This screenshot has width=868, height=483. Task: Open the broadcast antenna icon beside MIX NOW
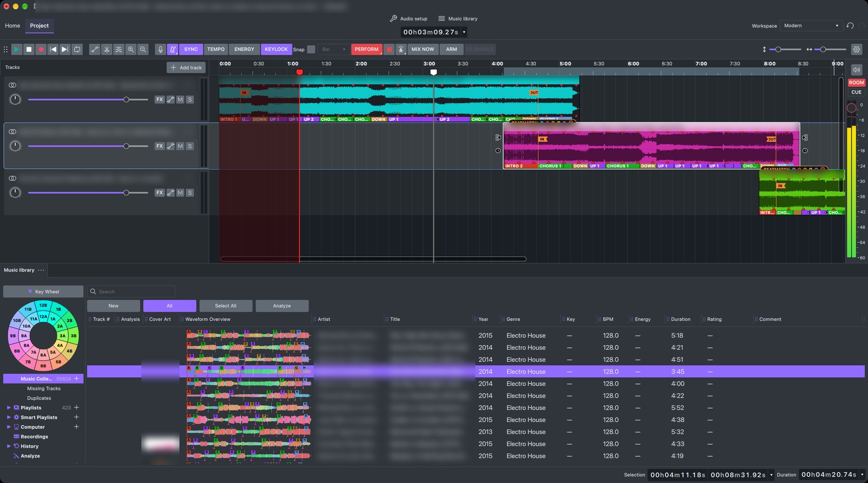point(401,49)
